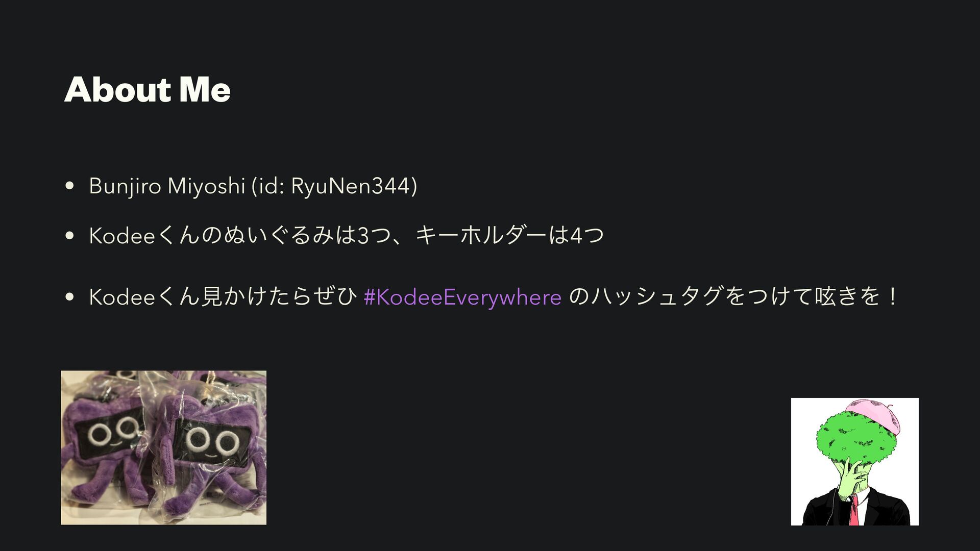
Task: Click the red tie on the avatar
Action: pyautogui.click(x=853, y=511)
